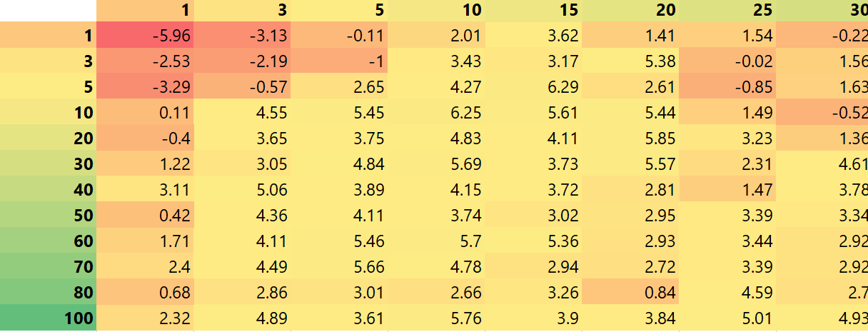Select the cell containing 4.59
The width and height of the screenshot is (868, 332).
(727, 292)
